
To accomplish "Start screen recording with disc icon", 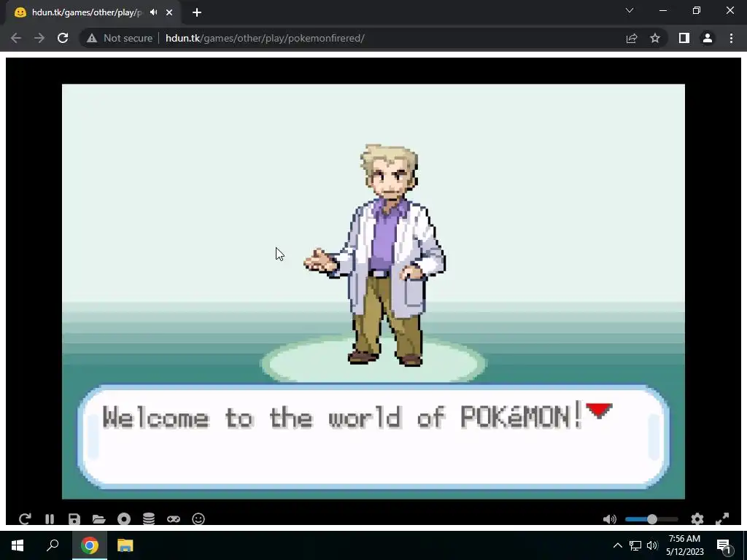I will coord(124,518).
